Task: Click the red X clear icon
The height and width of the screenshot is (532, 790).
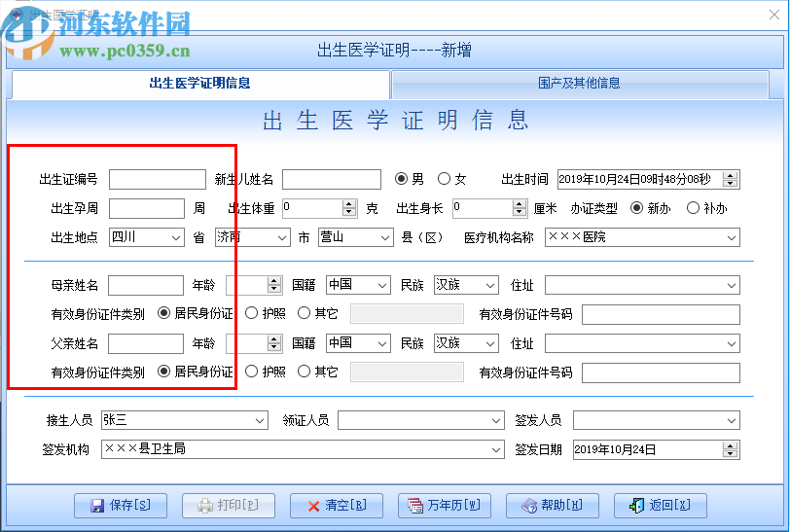Action: coord(313,506)
